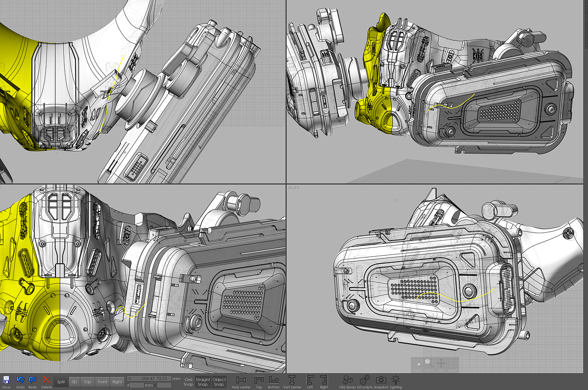The height and width of the screenshot is (390, 588).
Task: Open Lighting settings bulb icon
Action: pyautogui.click(x=396, y=382)
